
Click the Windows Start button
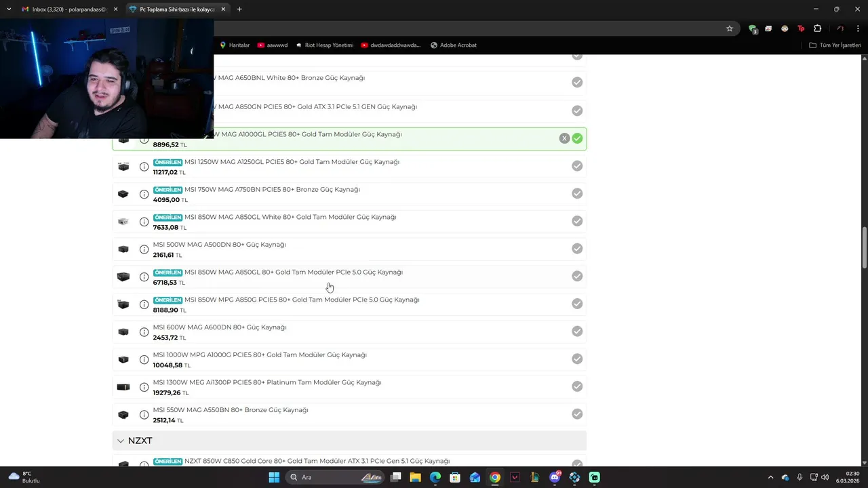[274, 477]
